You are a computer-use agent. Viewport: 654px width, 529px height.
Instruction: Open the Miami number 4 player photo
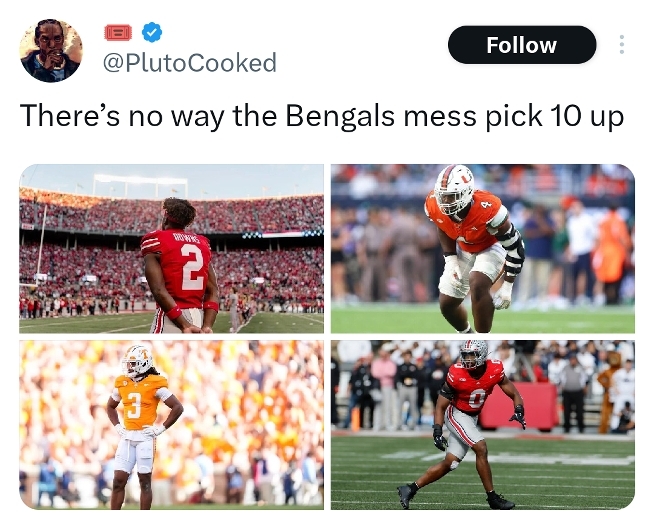[483, 249]
